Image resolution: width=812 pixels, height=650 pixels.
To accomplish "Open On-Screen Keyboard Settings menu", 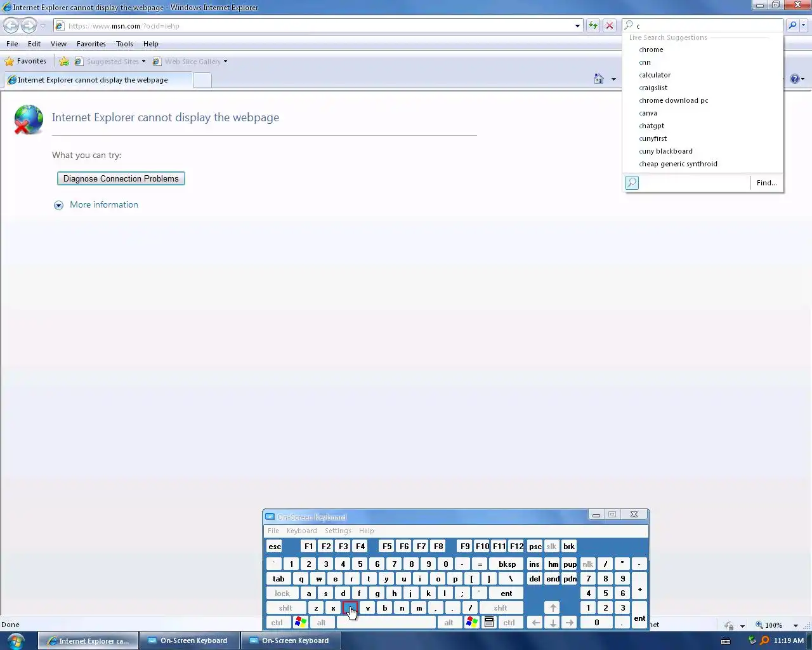I will pyautogui.click(x=337, y=531).
